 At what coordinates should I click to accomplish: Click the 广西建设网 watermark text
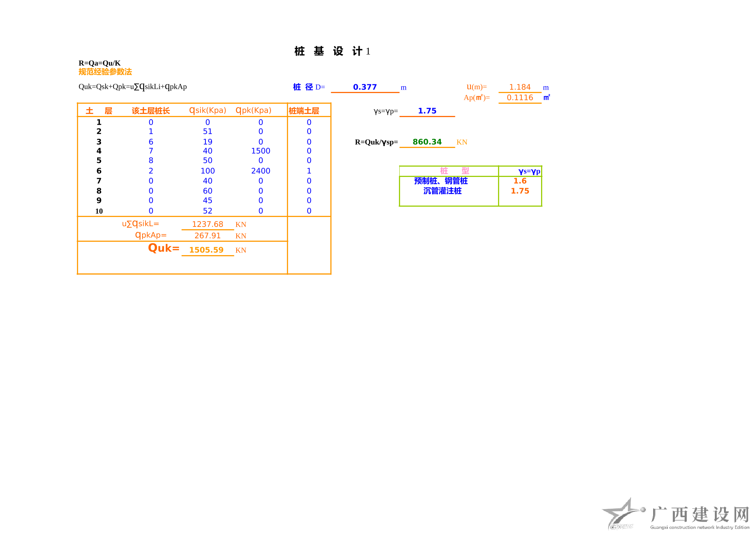pos(700,514)
